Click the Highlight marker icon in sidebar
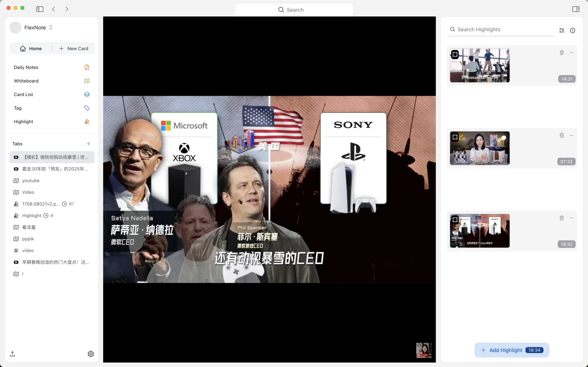Screen dimensions: 588x367 point(87,122)
